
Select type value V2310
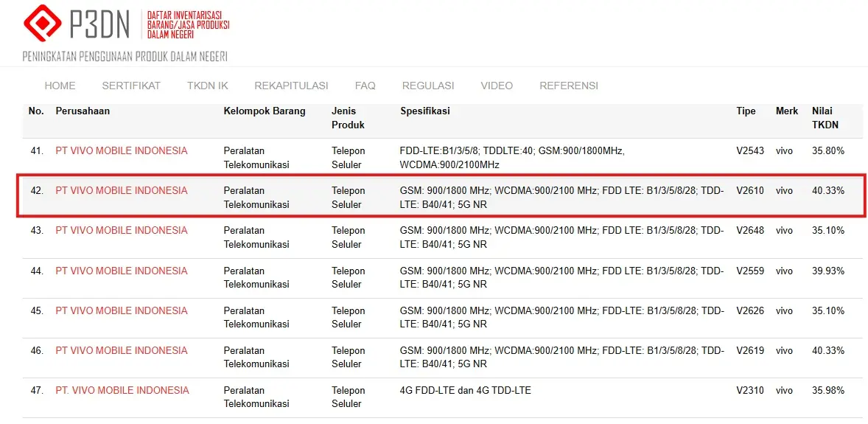click(x=750, y=391)
